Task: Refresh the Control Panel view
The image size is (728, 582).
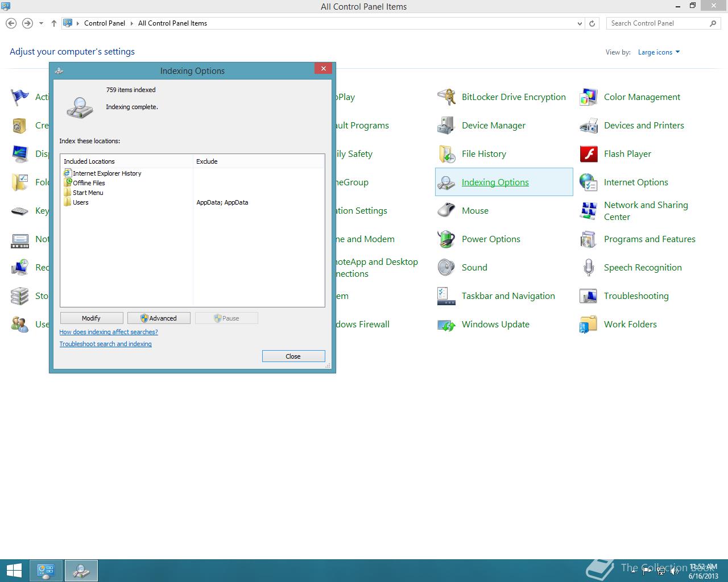Action: tap(592, 23)
